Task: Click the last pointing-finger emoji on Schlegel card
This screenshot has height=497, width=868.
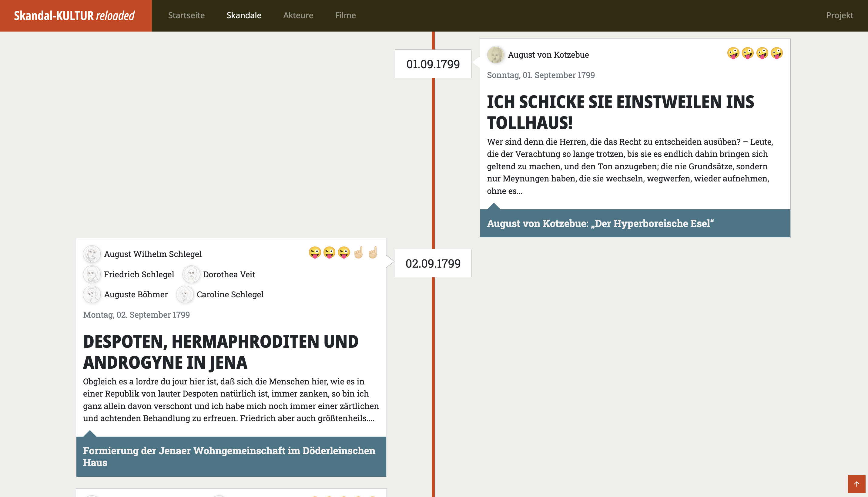Action: tap(373, 252)
